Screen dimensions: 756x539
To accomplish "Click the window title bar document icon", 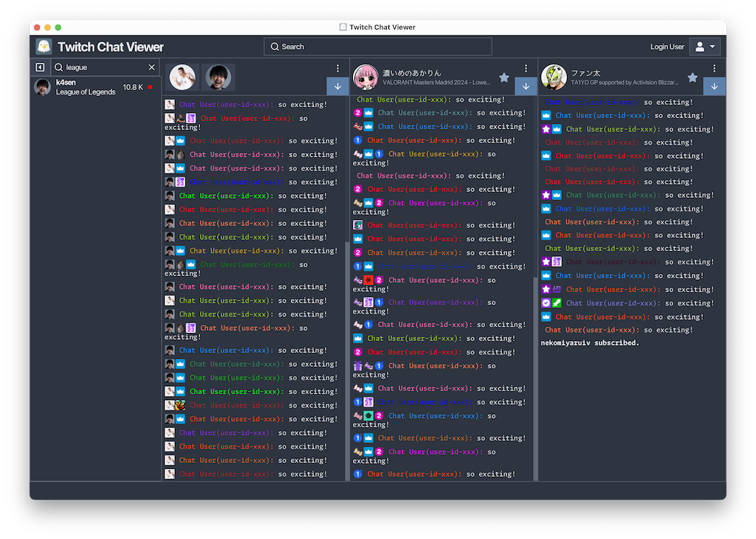I will pyautogui.click(x=343, y=27).
